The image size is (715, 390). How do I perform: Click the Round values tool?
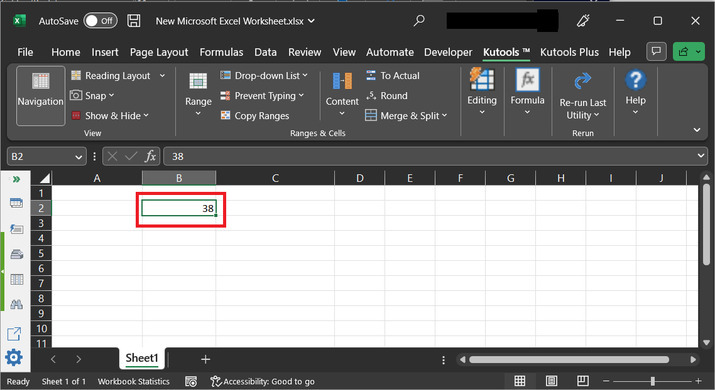tap(387, 96)
